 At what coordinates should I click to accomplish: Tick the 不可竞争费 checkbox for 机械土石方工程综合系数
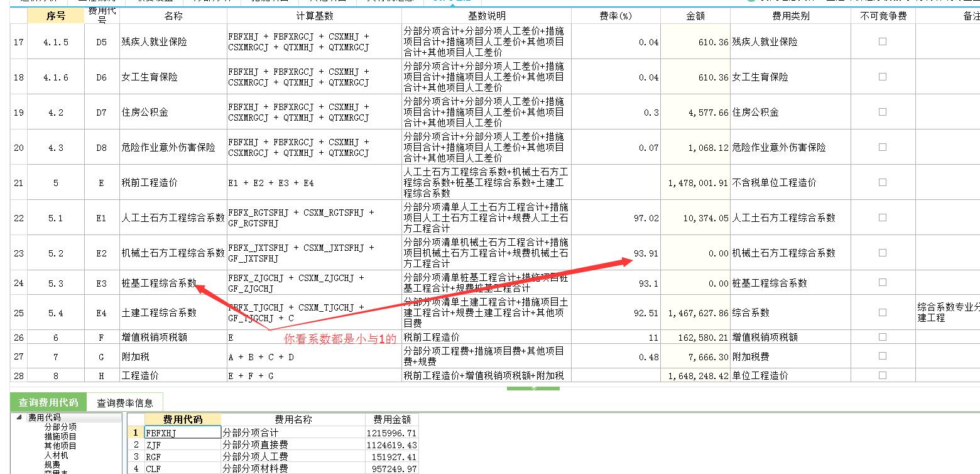[x=883, y=253]
